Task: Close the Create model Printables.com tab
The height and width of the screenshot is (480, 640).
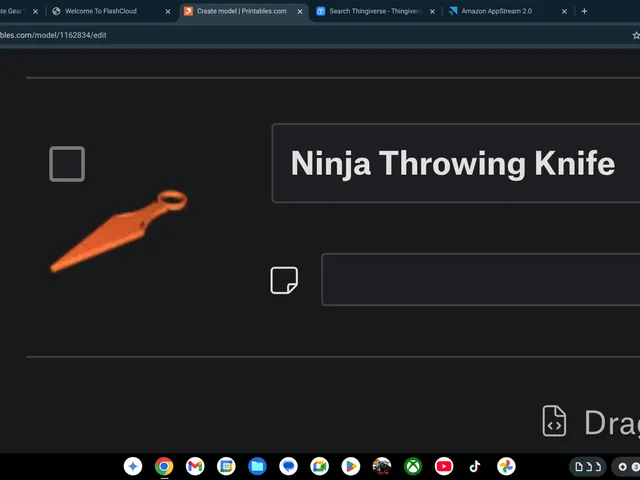Action: point(300,11)
